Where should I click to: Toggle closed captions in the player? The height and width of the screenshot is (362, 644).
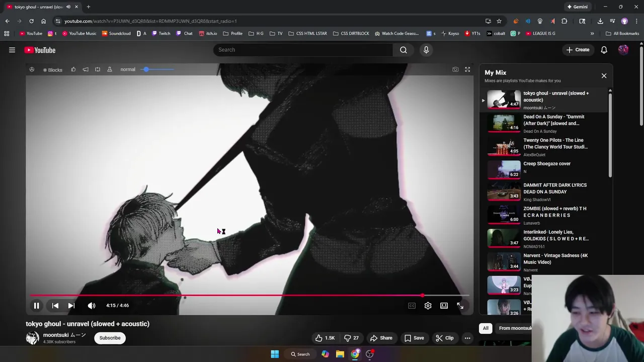[x=412, y=305]
